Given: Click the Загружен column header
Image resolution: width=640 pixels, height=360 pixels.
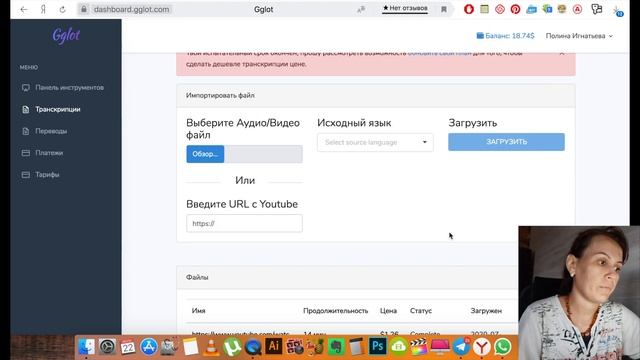Looking at the screenshot, I should coord(486,311).
